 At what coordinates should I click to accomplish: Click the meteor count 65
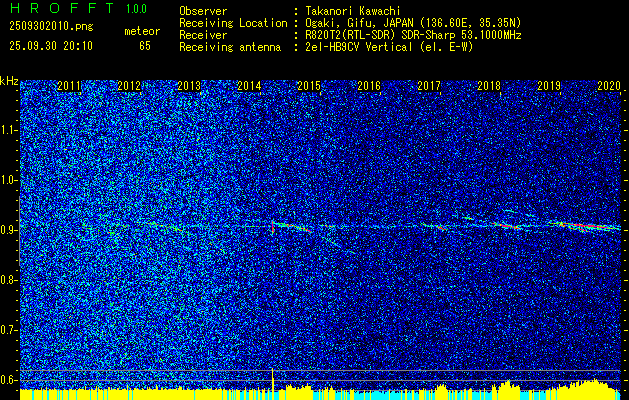(145, 46)
